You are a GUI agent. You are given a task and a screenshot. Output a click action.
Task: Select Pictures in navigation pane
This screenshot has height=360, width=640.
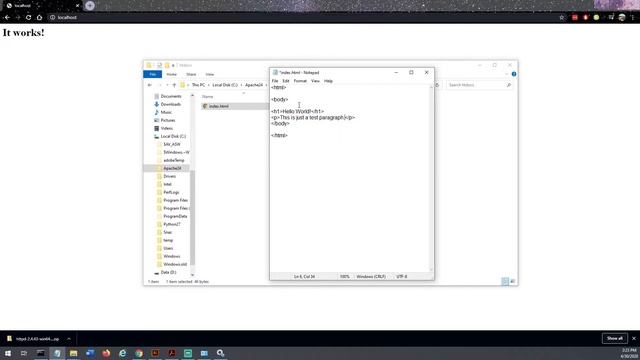click(x=168, y=120)
